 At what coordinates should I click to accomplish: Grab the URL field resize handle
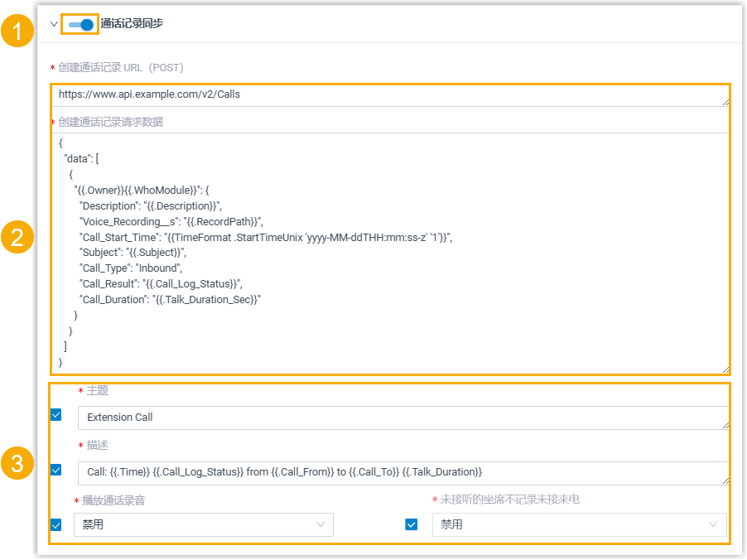coord(725,102)
